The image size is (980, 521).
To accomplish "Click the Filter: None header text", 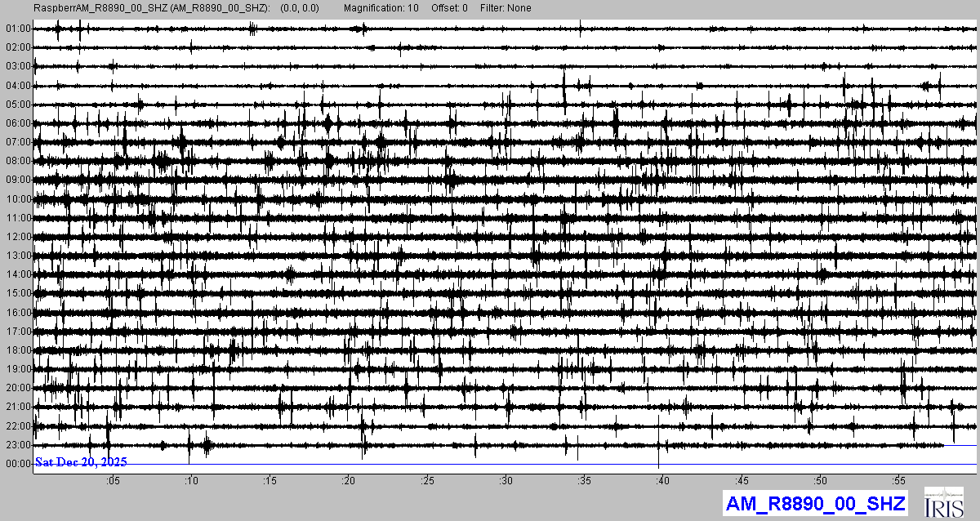I will pos(505,8).
